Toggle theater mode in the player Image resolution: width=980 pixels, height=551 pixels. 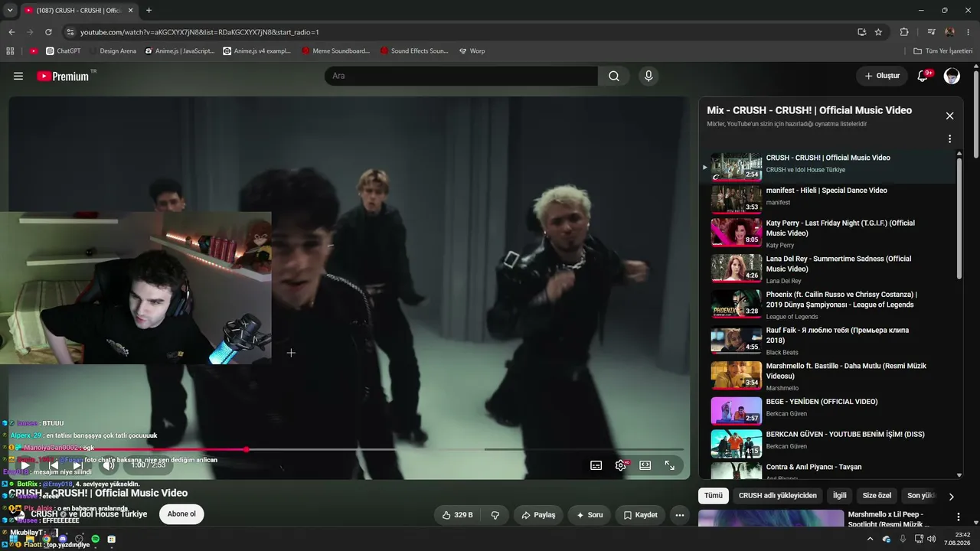(645, 465)
